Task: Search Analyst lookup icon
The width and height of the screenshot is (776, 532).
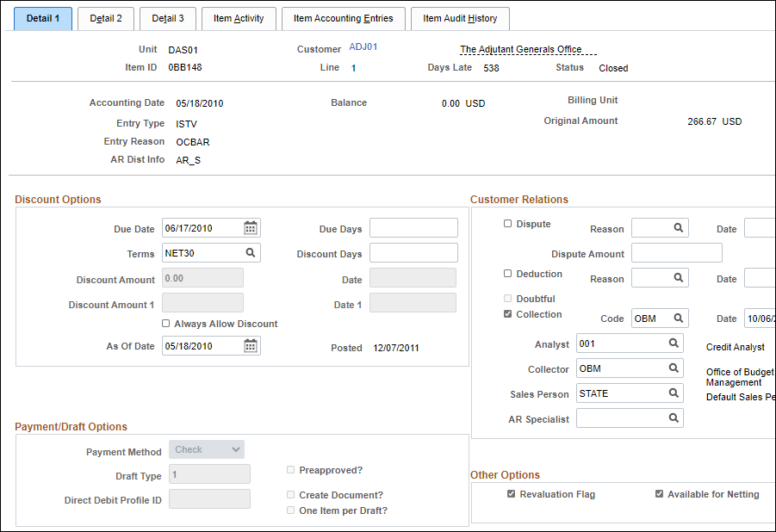Action: tap(674, 343)
